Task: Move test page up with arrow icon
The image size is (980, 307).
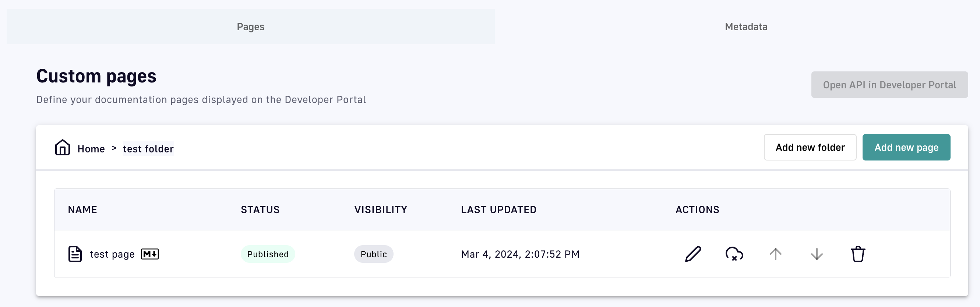Action: point(775,254)
